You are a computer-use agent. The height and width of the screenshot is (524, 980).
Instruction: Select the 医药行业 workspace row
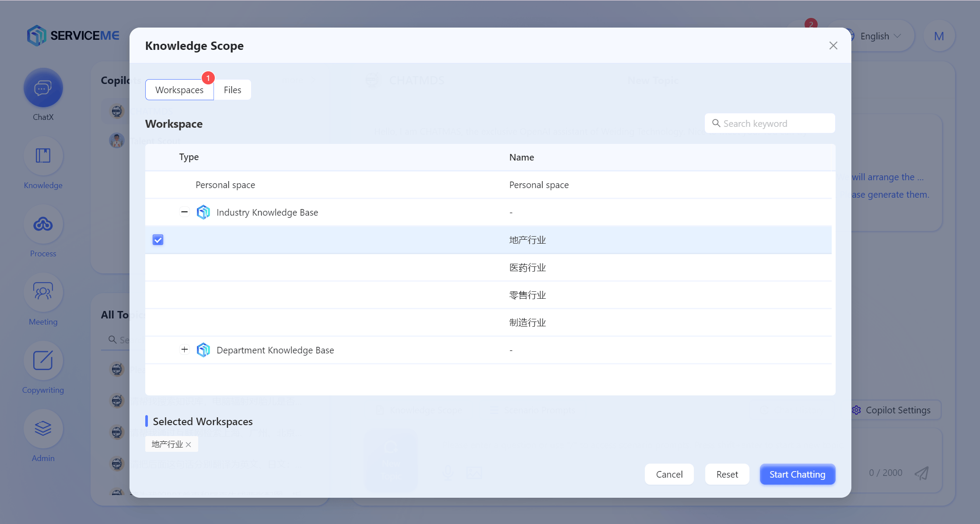click(x=527, y=268)
